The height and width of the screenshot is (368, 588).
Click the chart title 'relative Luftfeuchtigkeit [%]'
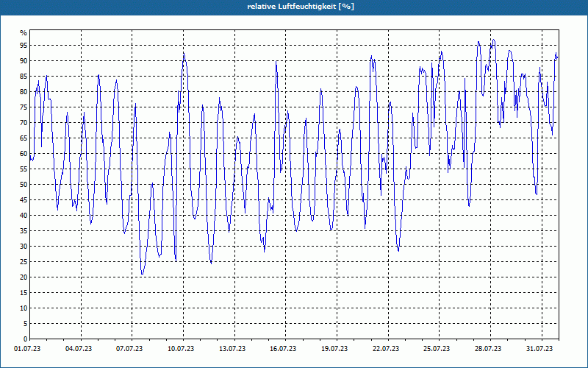tap(301, 7)
